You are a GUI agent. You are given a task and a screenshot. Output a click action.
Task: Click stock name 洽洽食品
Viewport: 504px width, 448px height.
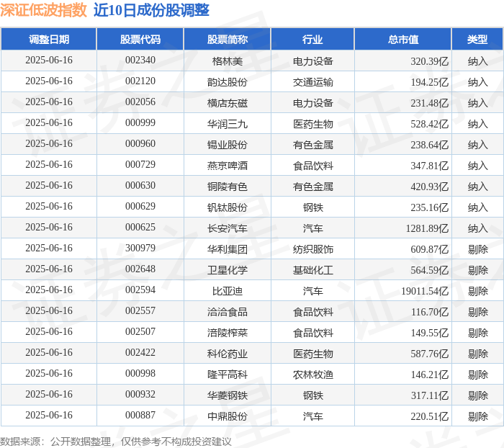click(x=228, y=312)
